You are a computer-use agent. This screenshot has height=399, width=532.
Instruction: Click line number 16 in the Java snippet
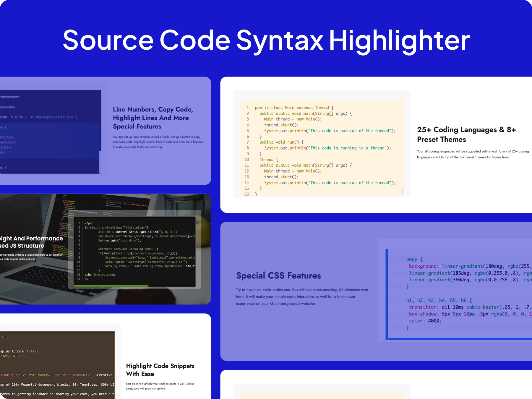tap(246, 194)
